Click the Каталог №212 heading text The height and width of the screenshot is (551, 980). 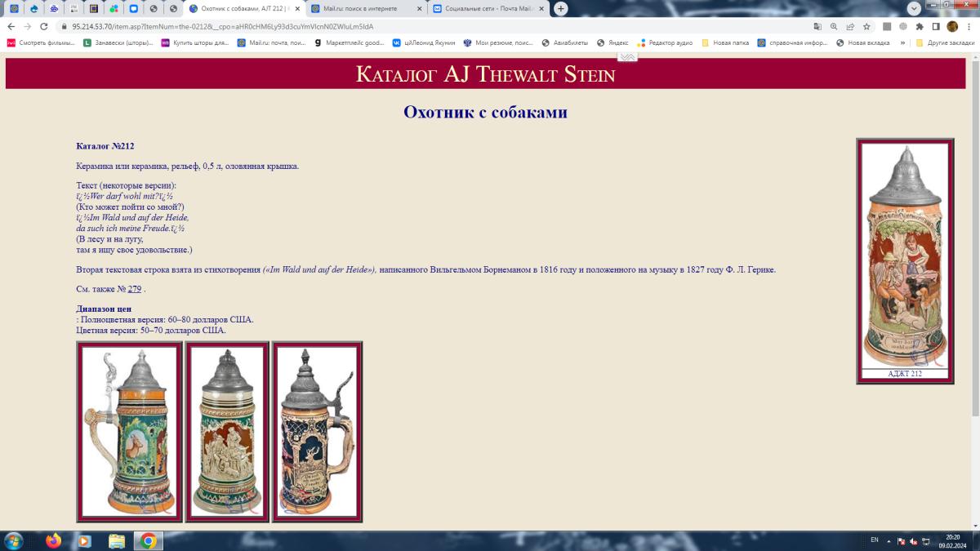(x=105, y=146)
